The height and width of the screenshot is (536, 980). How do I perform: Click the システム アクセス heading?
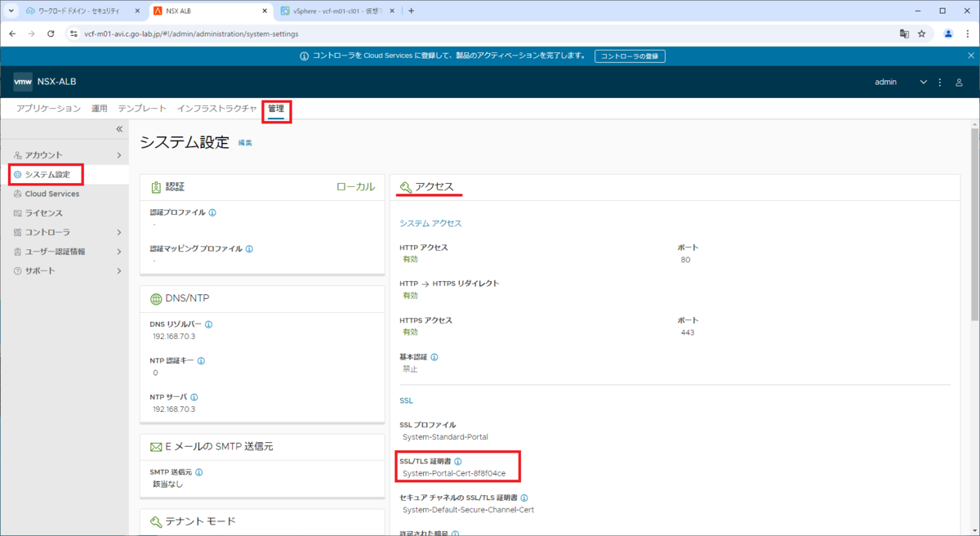430,223
